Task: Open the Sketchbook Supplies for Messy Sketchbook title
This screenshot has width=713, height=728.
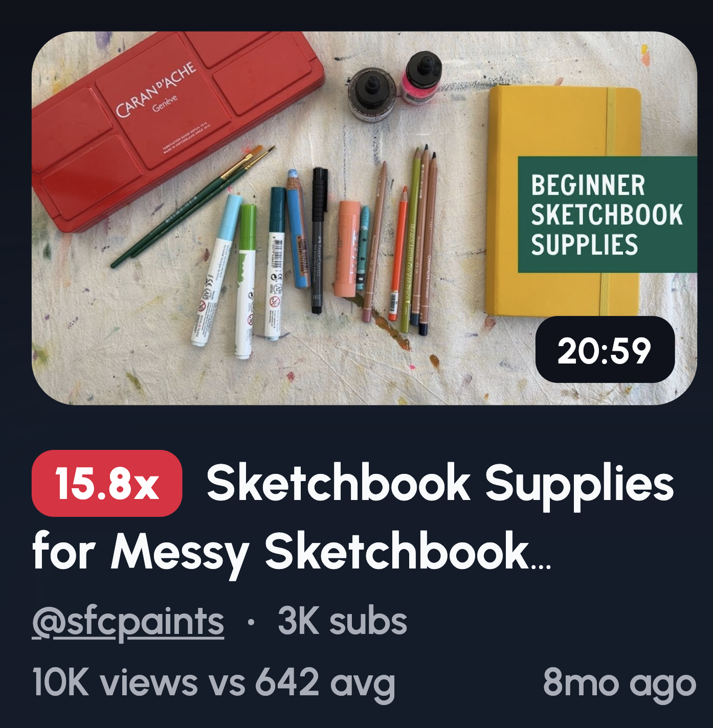Action: pos(353,517)
